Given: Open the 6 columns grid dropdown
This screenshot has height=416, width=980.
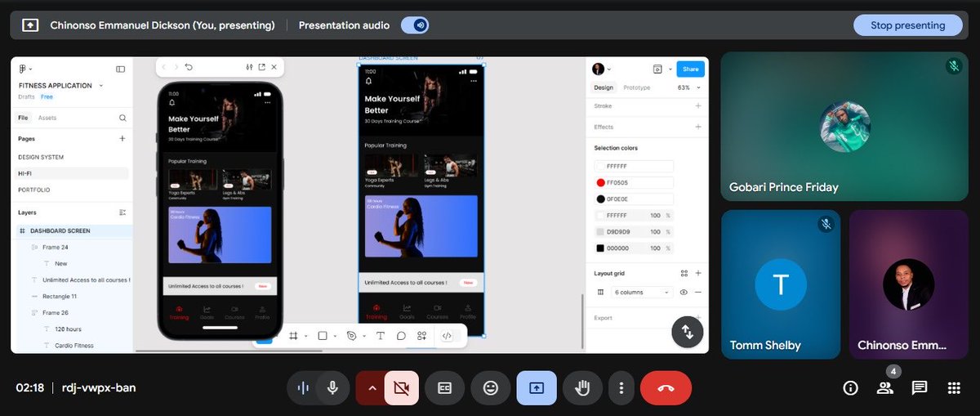Looking at the screenshot, I should click(x=642, y=292).
